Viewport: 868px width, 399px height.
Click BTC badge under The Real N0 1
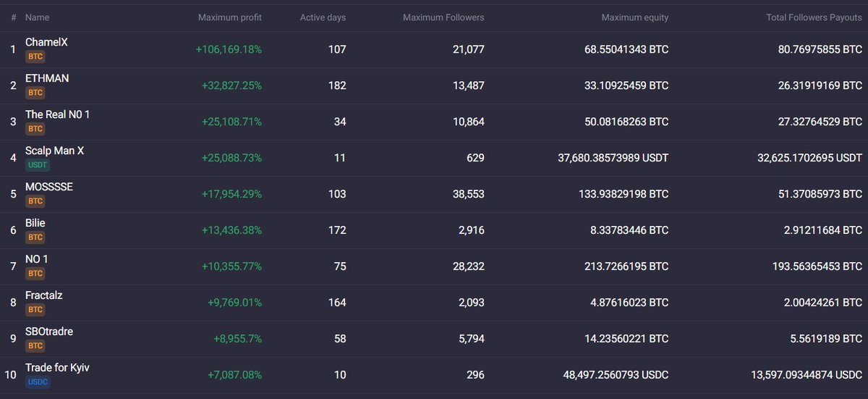coord(35,129)
